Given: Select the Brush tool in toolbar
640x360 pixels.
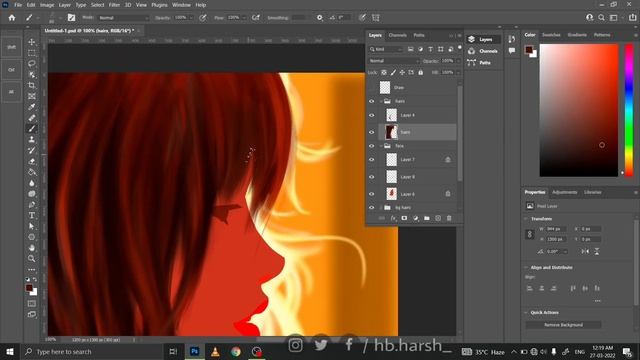Looking at the screenshot, I should coord(31,129).
